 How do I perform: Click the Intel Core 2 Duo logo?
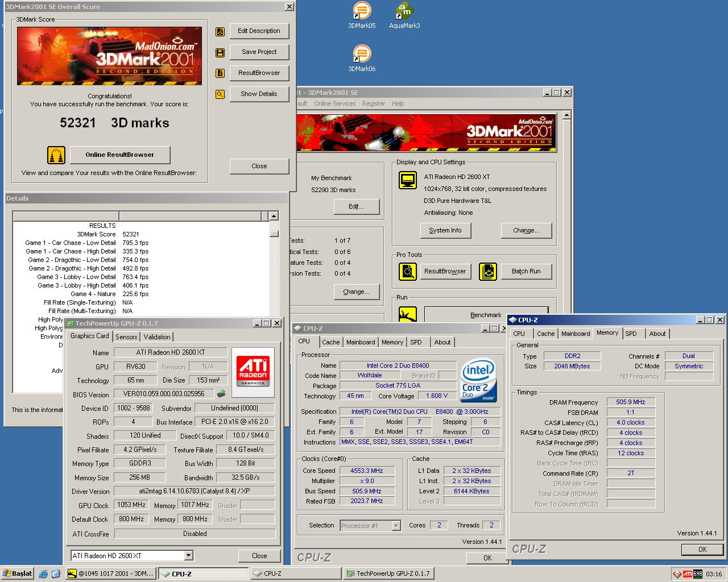(x=478, y=380)
